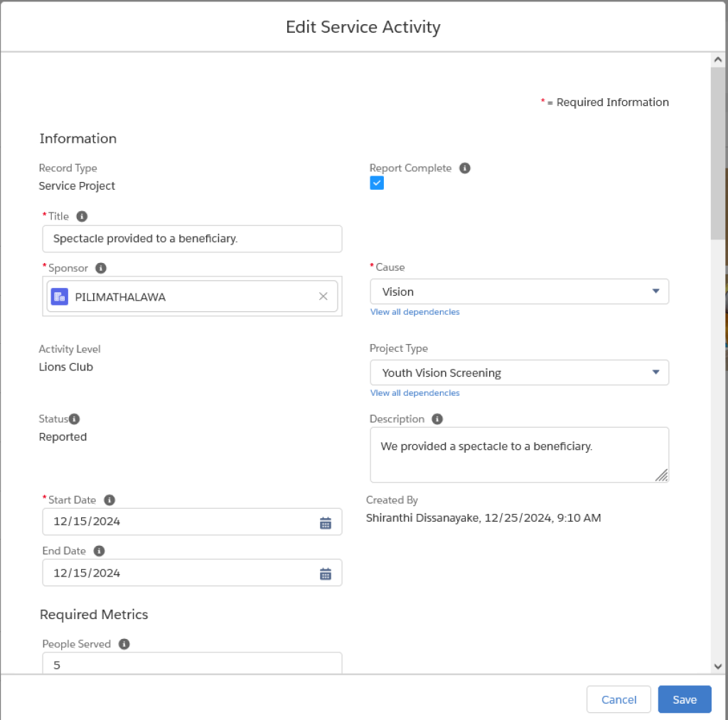
Task: Click the '= Required Information' note
Action: tap(608, 102)
